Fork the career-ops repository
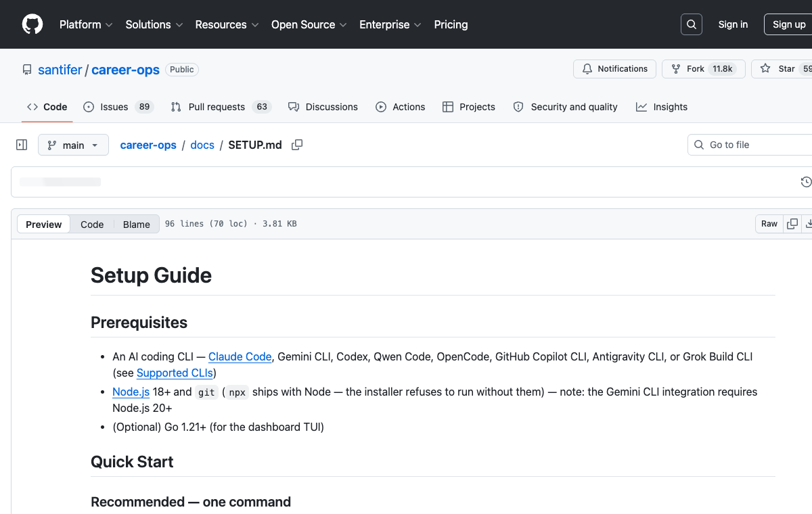The width and height of the screenshot is (812, 514). [703, 69]
